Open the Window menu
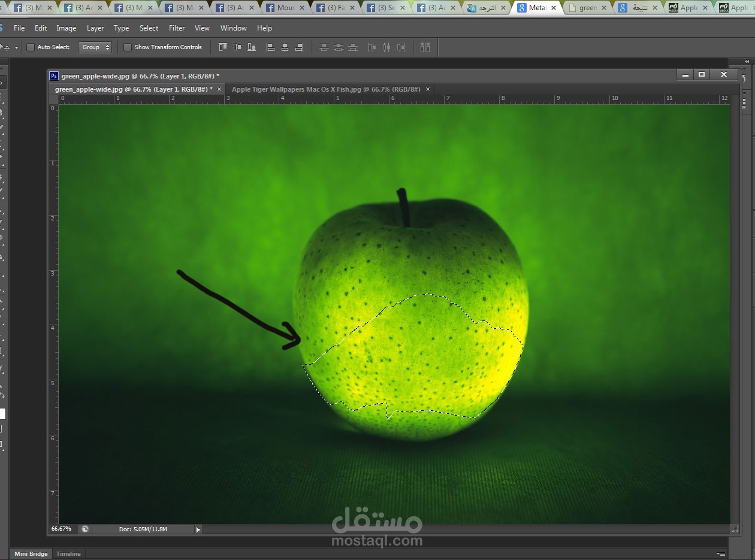Image resolution: width=755 pixels, height=560 pixels. pos(234,28)
